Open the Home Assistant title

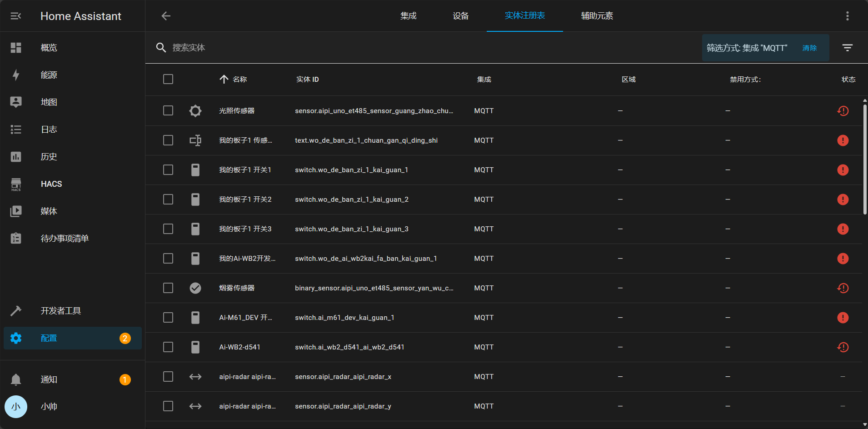coord(81,16)
